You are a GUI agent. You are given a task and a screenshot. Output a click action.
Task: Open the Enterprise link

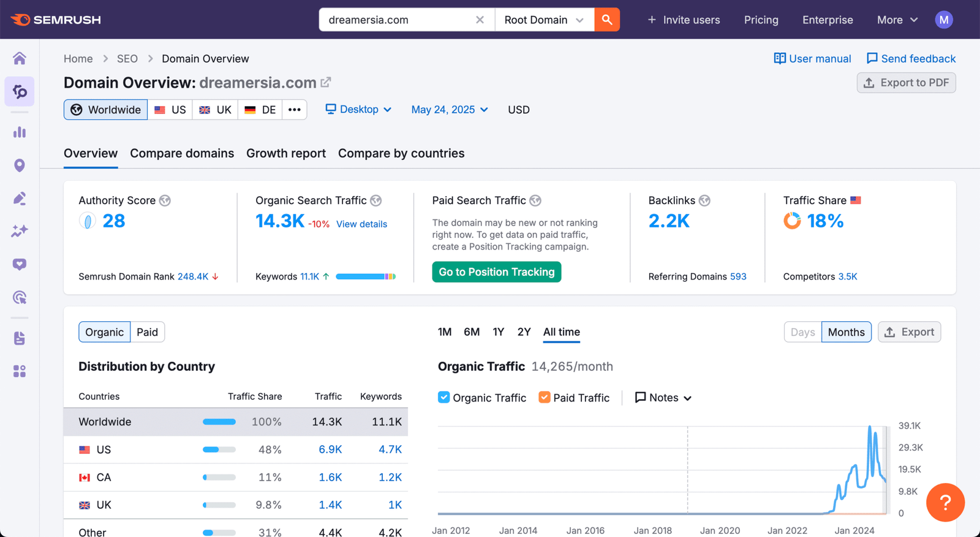827,20
